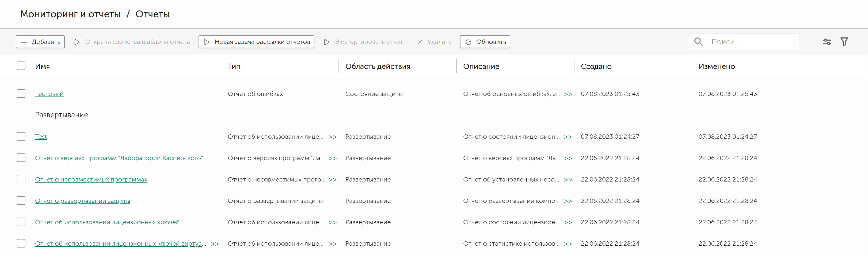The height and width of the screenshot is (255, 868).
Task: Click the Имя column header
Action: (x=43, y=66)
